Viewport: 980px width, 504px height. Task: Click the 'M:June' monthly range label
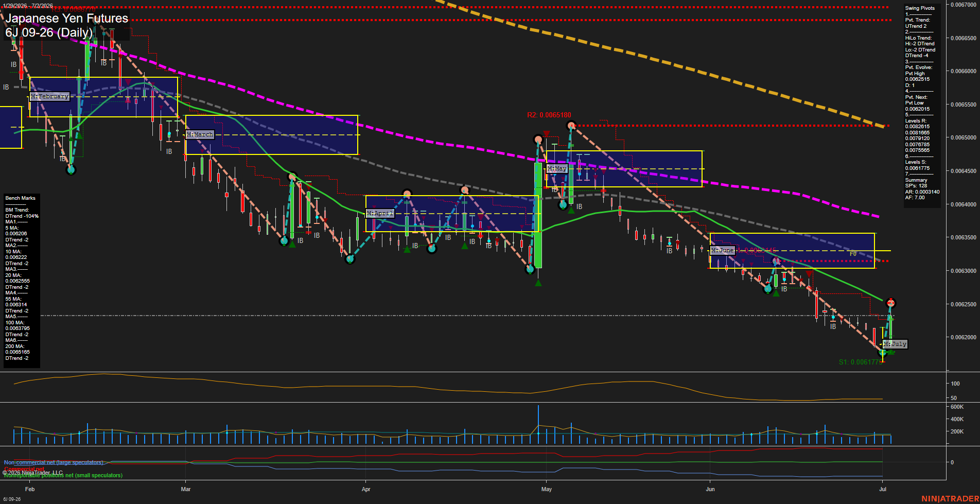pyautogui.click(x=723, y=250)
